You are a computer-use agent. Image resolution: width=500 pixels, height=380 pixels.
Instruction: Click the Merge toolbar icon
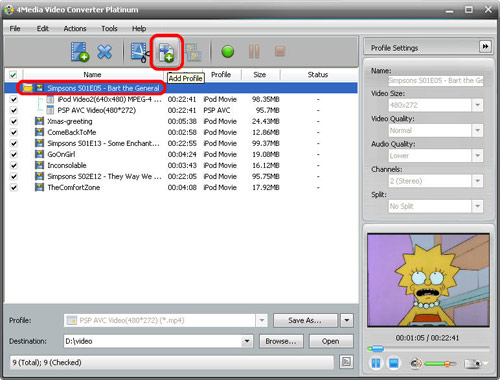coord(193,52)
